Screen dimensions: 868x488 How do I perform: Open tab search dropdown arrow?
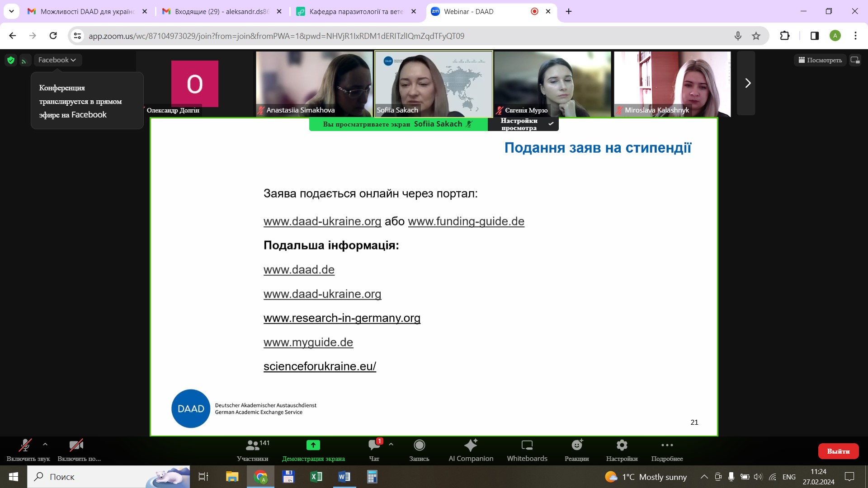pyautogui.click(x=11, y=12)
